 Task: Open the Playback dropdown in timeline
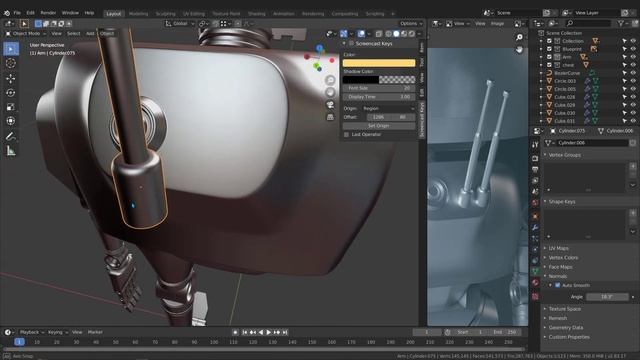point(31,332)
